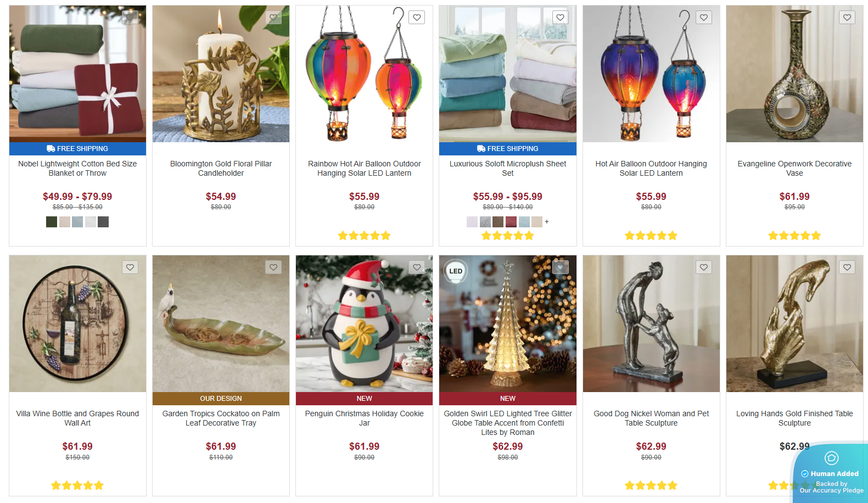Show more colors with plus sign

pos(547,222)
